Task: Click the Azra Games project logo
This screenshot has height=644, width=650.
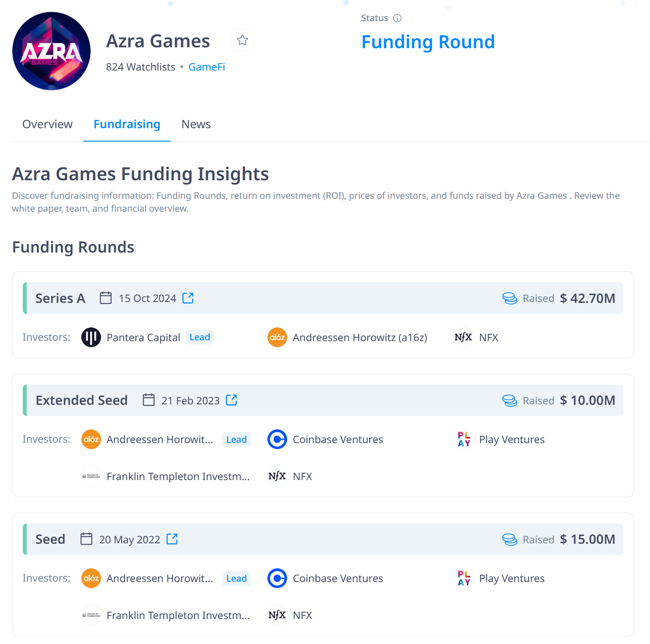Action: (52, 51)
